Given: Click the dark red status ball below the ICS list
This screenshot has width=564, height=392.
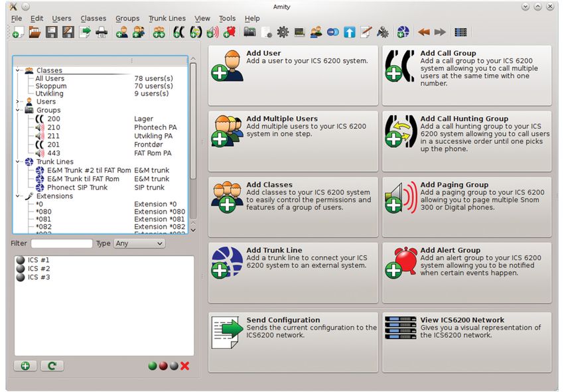Looking at the screenshot, I should [163, 366].
